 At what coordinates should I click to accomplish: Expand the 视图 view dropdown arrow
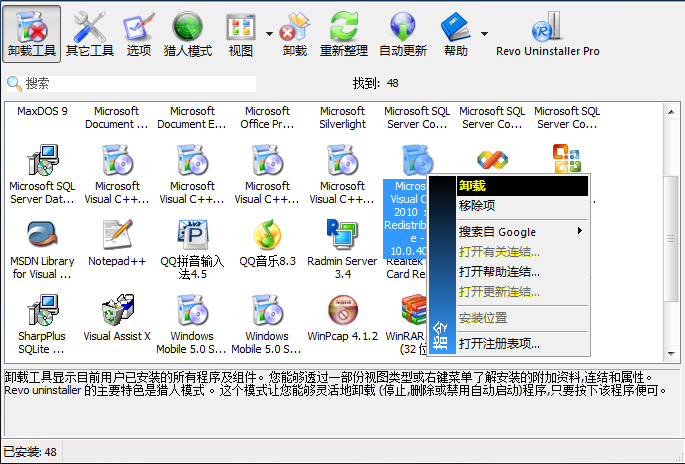pos(269,34)
